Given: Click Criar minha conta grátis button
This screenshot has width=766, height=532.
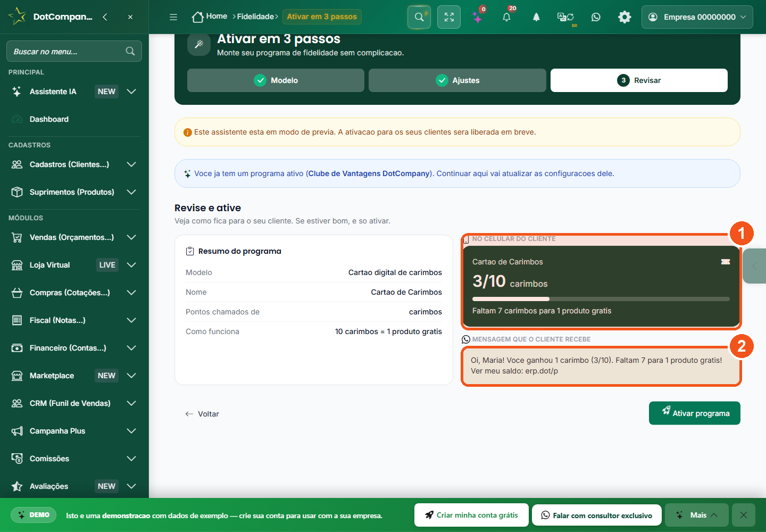Looking at the screenshot, I should coord(471,515).
